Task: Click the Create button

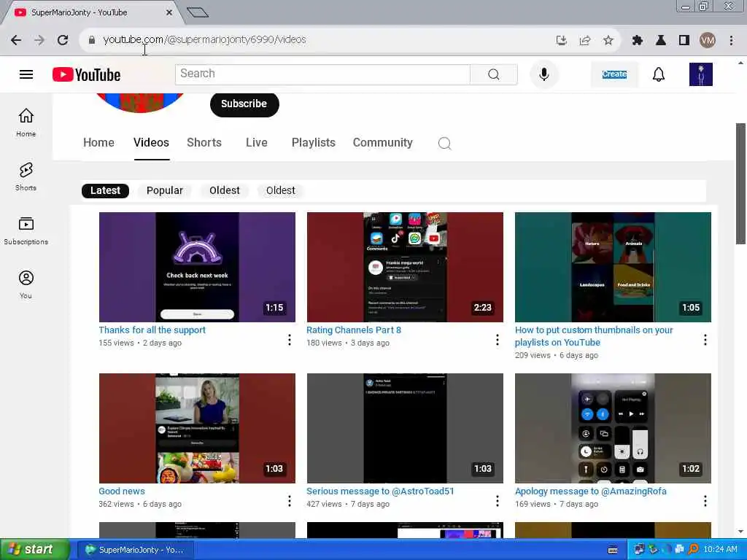Action: click(x=614, y=74)
